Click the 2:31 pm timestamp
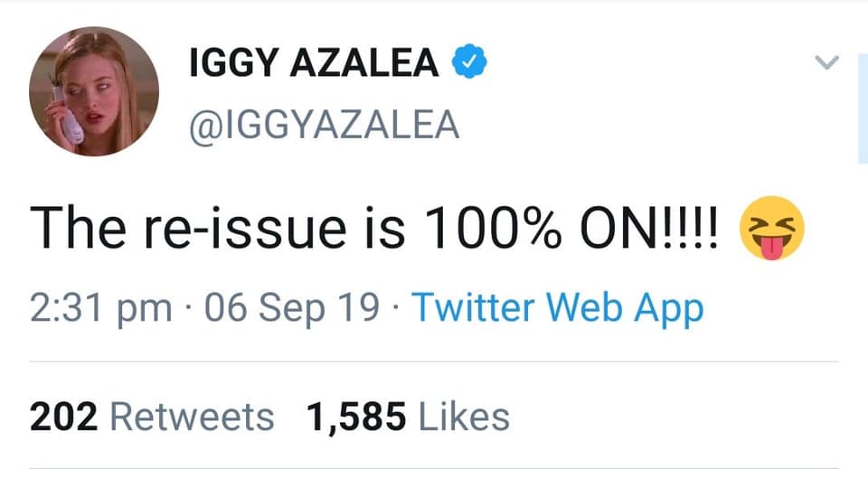Screen dimensions: 868x488 100,309
